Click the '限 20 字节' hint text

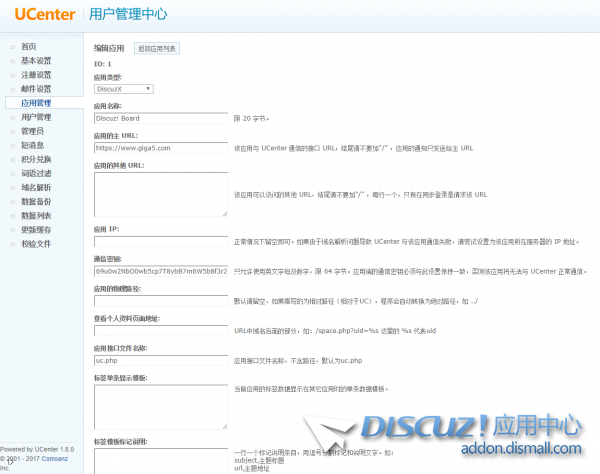(x=251, y=119)
